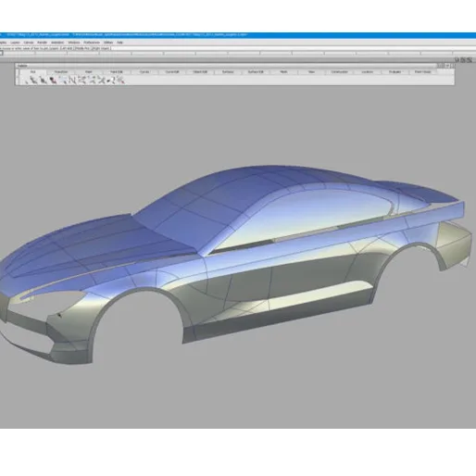Click the tenth icon in the Pick palette
The image size is (476, 476).
tap(111, 81)
